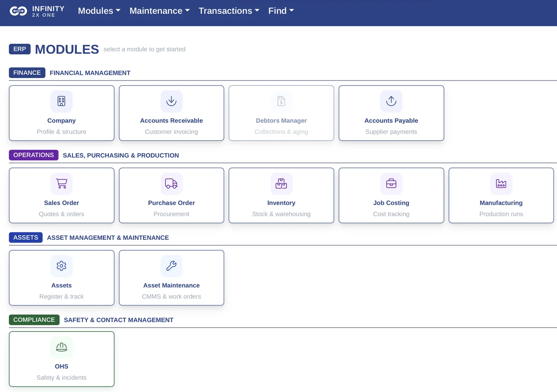Launch Accounts Receivable module by its title

pyautogui.click(x=171, y=120)
